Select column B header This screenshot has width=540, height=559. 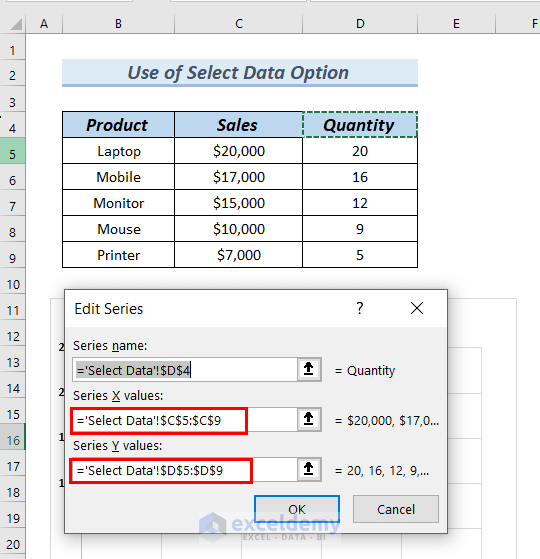118,24
